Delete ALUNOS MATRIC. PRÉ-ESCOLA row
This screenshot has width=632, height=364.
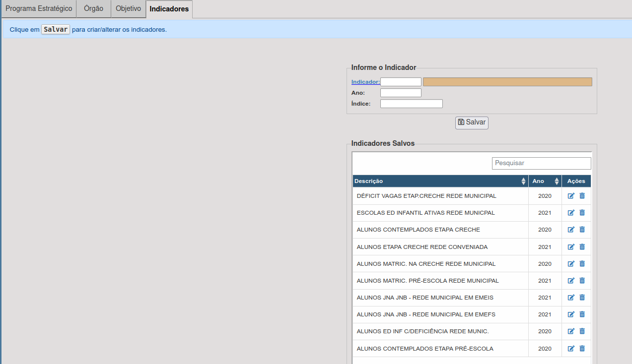coord(582,281)
